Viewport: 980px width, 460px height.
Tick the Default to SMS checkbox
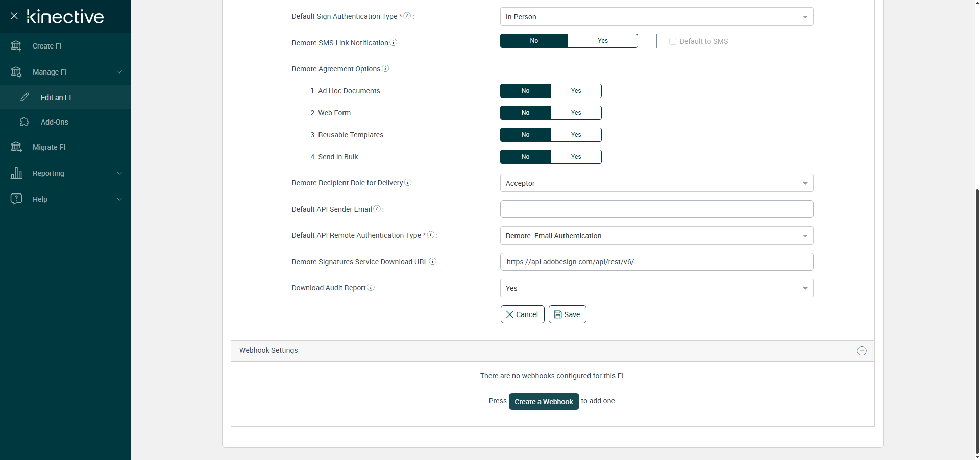[673, 41]
